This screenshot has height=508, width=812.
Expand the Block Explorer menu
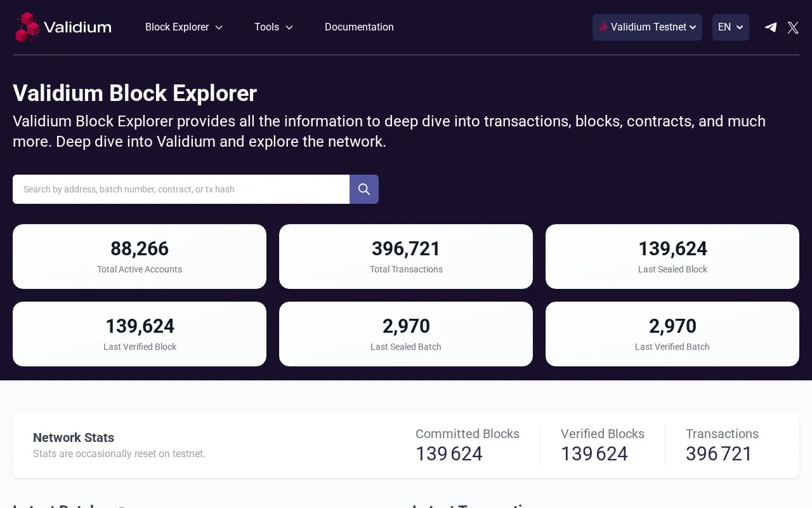pos(184,27)
